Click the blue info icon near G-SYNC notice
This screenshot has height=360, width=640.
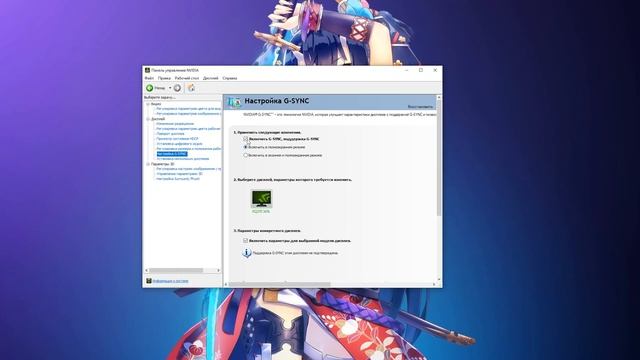[x=247, y=253]
